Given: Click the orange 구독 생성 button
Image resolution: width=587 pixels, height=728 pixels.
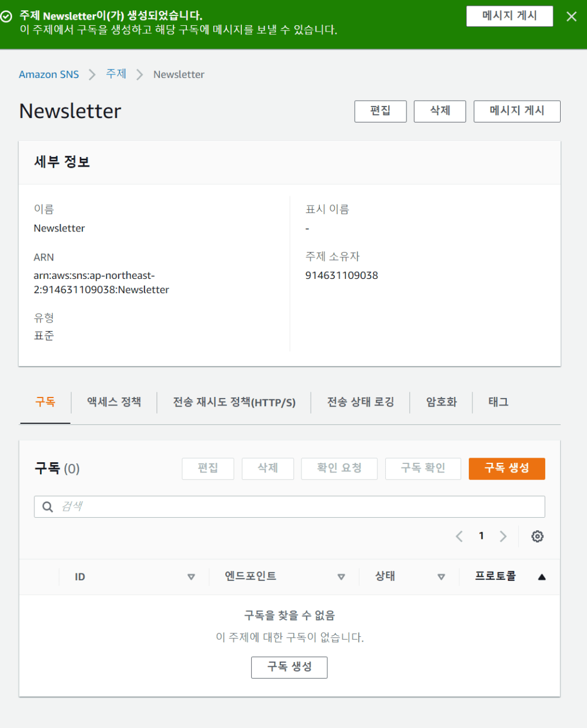Looking at the screenshot, I should pos(506,469).
